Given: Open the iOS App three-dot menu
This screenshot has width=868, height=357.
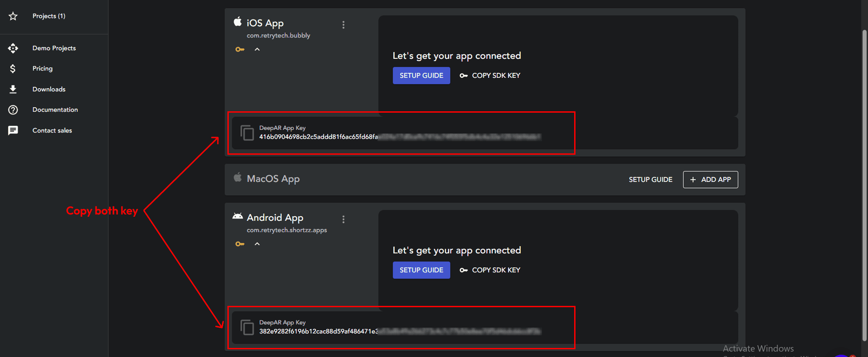Looking at the screenshot, I should [344, 25].
